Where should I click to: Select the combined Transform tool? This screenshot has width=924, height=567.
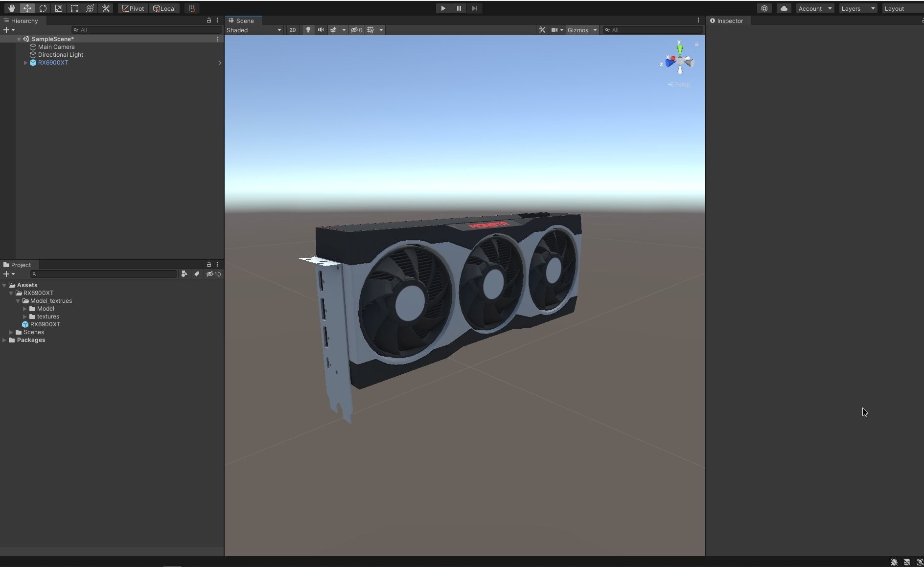(x=90, y=8)
